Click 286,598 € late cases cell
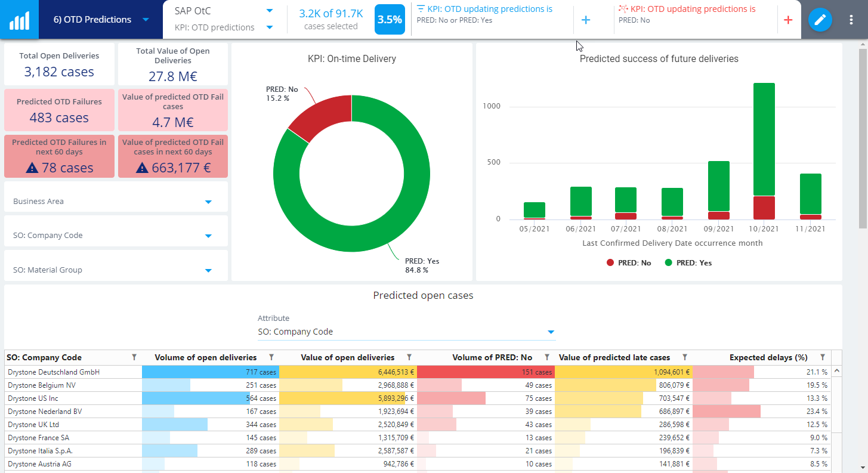Viewport: 868px width, 473px height. [623, 425]
